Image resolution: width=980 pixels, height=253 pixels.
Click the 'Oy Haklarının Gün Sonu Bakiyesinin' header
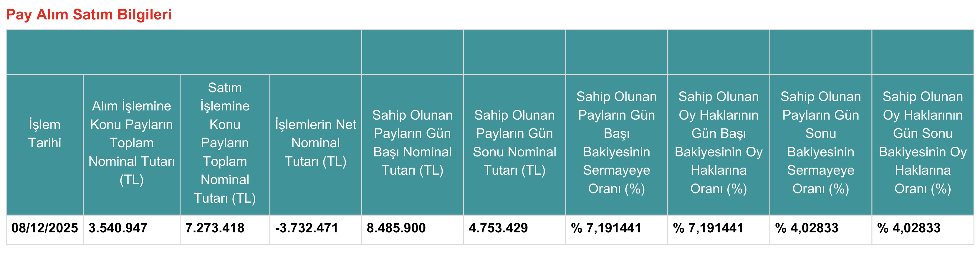tap(923, 143)
